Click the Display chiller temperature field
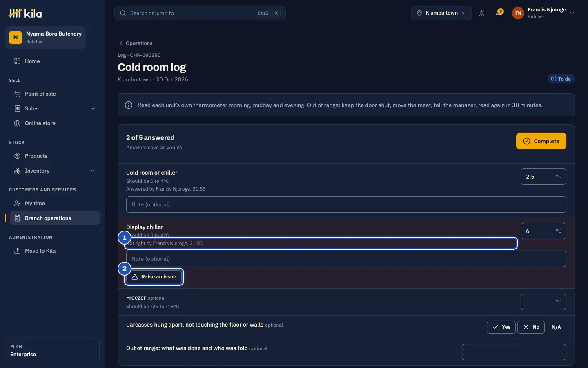588x368 pixels. tap(543, 231)
